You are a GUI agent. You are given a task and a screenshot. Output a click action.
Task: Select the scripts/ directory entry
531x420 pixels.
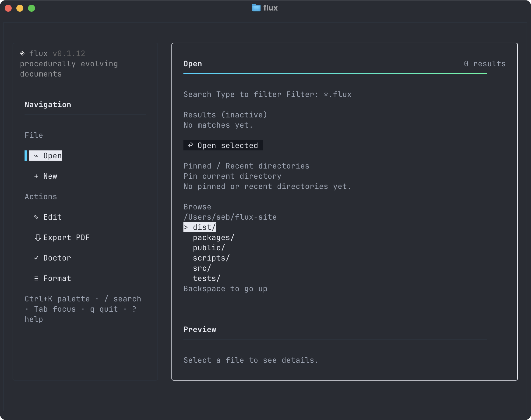pos(211,258)
